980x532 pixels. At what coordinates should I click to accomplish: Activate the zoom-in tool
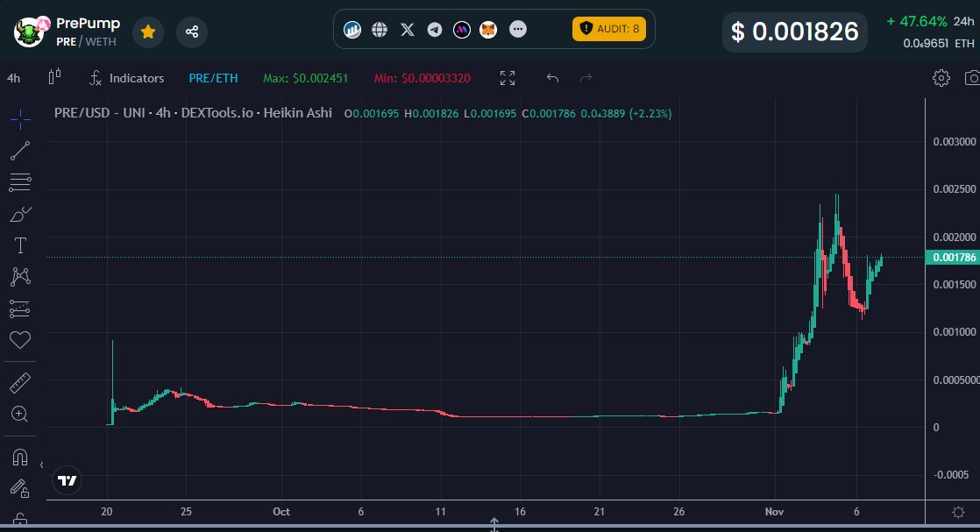21,414
